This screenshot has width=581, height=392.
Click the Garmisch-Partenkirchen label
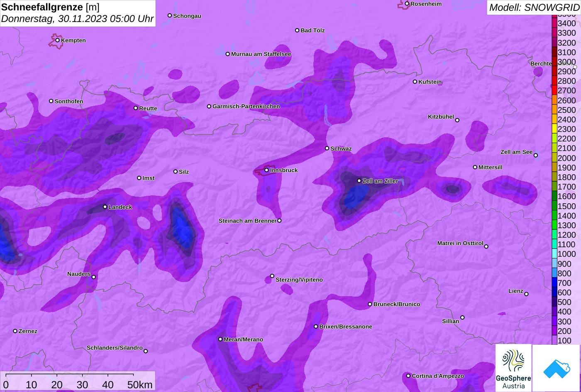[246, 106]
